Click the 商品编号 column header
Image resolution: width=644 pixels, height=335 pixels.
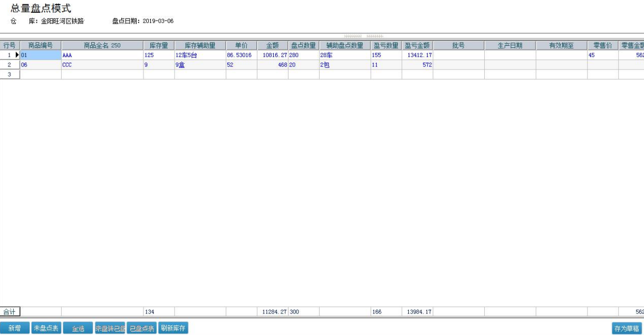tap(41, 46)
